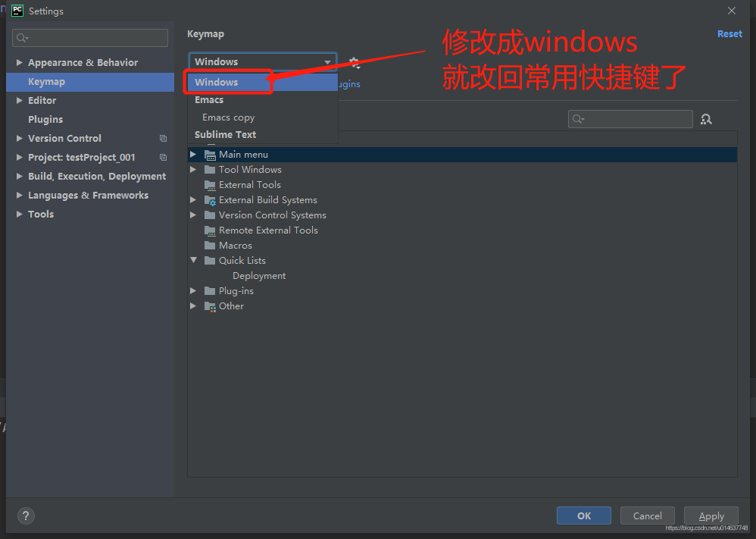
Task: Choose Windows in keymap dropdown list
Action: [263, 82]
